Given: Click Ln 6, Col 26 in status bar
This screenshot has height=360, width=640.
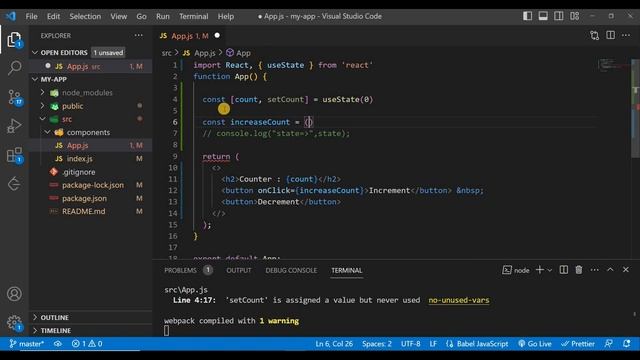Looking at the screenshot, I should [x=334, y=344].
